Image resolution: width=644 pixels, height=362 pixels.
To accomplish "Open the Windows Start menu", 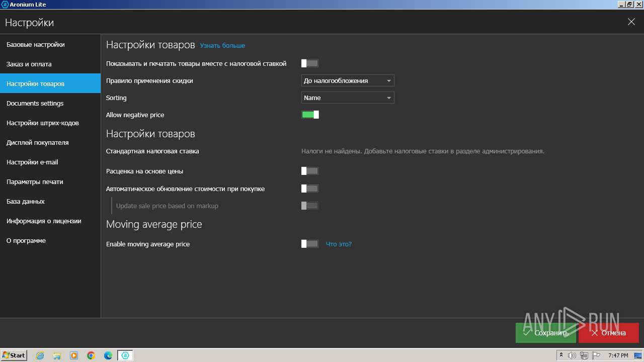I will 14,355.
